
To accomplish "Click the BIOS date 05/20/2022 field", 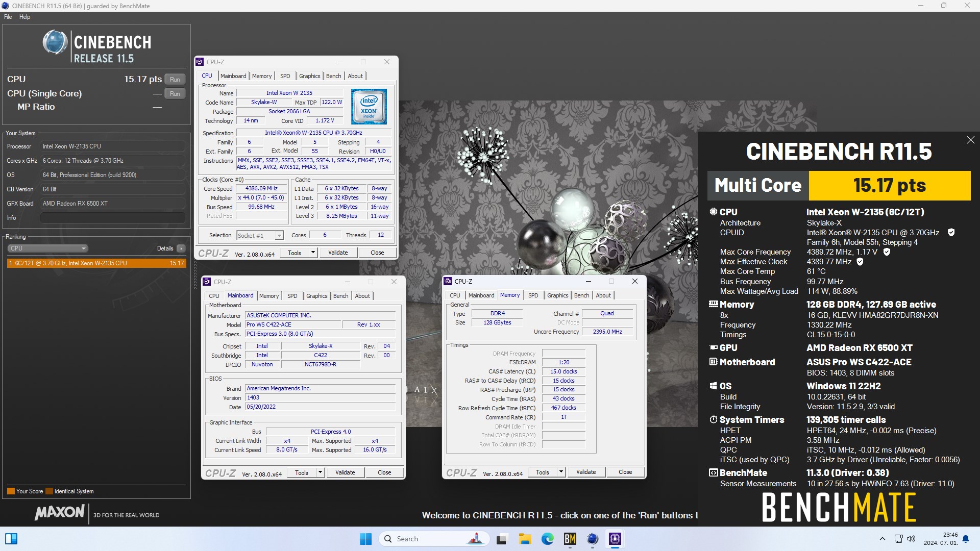I will pos(321,407).
